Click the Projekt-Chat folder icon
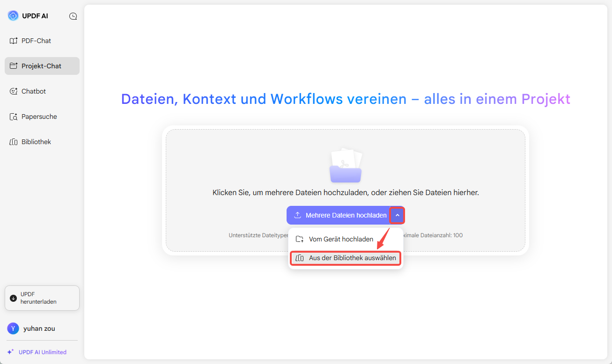Image resolution: width=612 pixels, height=364 pixels. pyautogui.click(x=14, y=66)
